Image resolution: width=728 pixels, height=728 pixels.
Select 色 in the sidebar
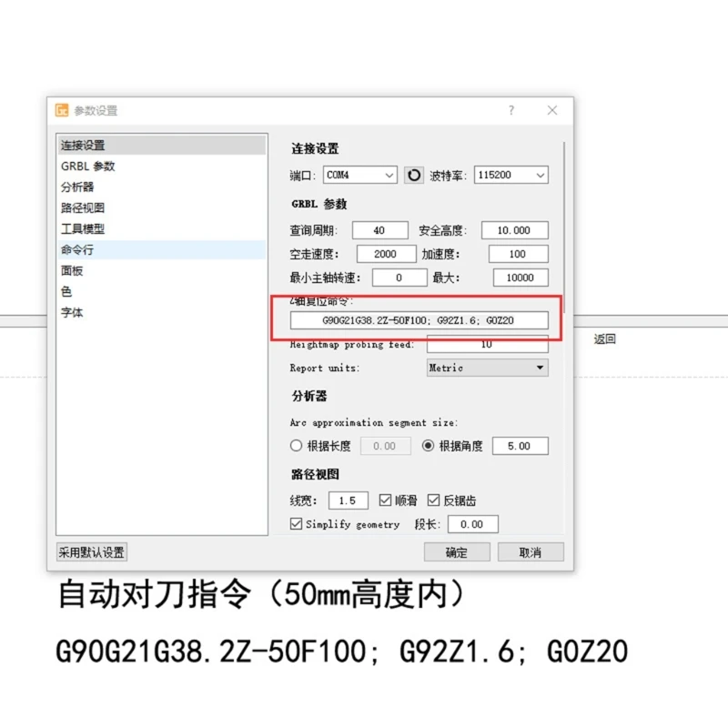click(162, 291)
